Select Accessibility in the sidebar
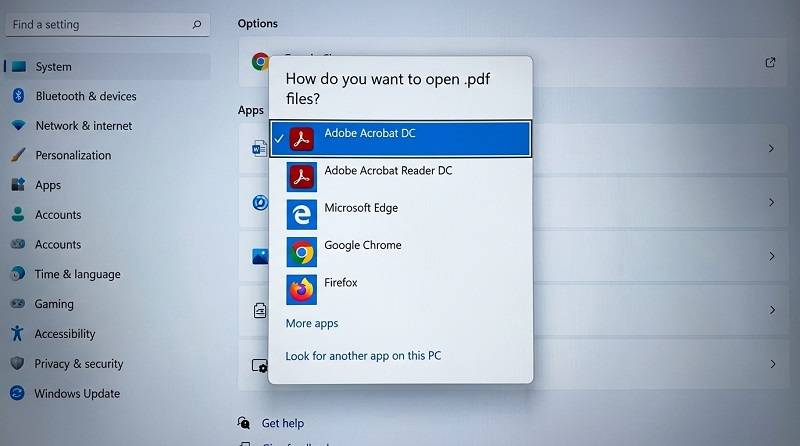 pyautogui.click(x=65, y=334)
